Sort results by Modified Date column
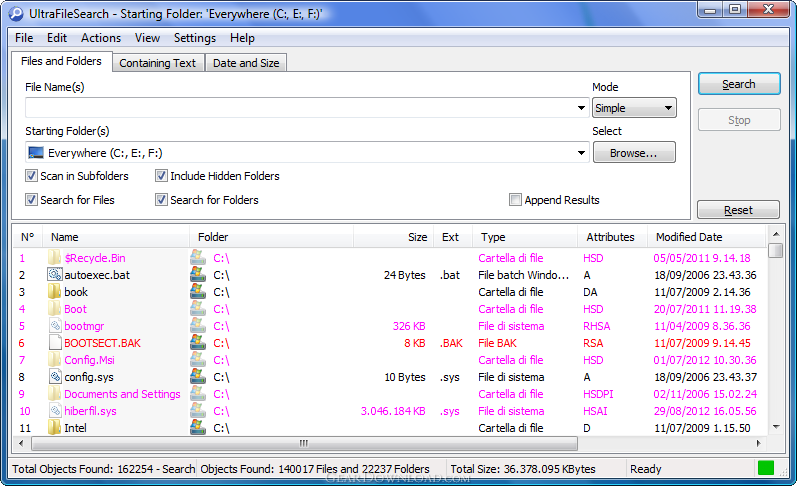The image size is (797, 486). [x=706, y=237]
